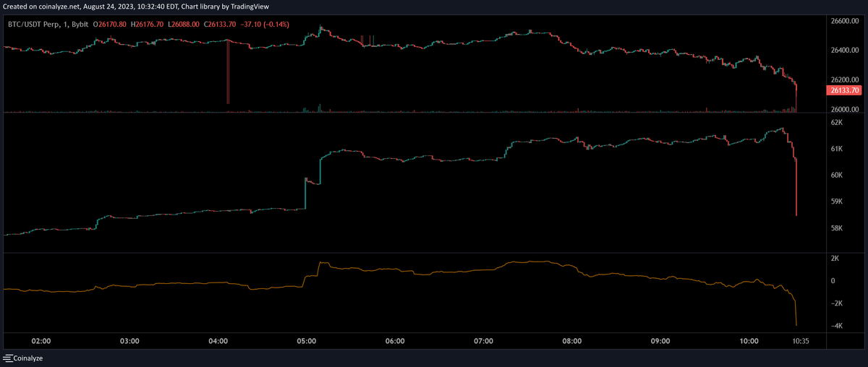Click the 60K axis label

835,176
